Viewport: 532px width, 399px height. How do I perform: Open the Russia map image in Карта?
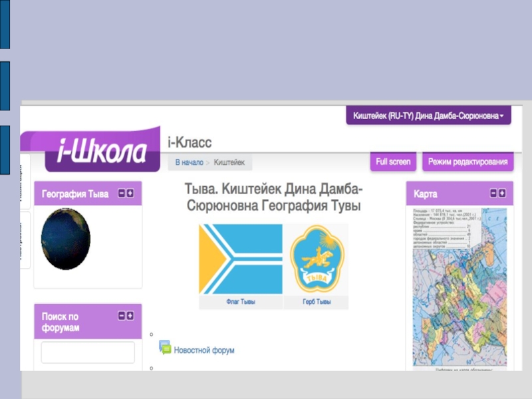pos(460,288)
